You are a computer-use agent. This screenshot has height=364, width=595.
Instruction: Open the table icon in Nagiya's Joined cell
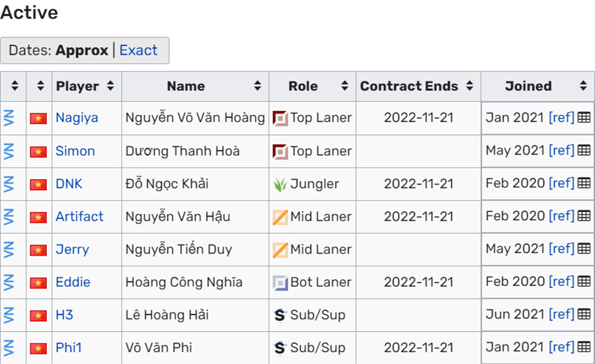pos(584,118)
